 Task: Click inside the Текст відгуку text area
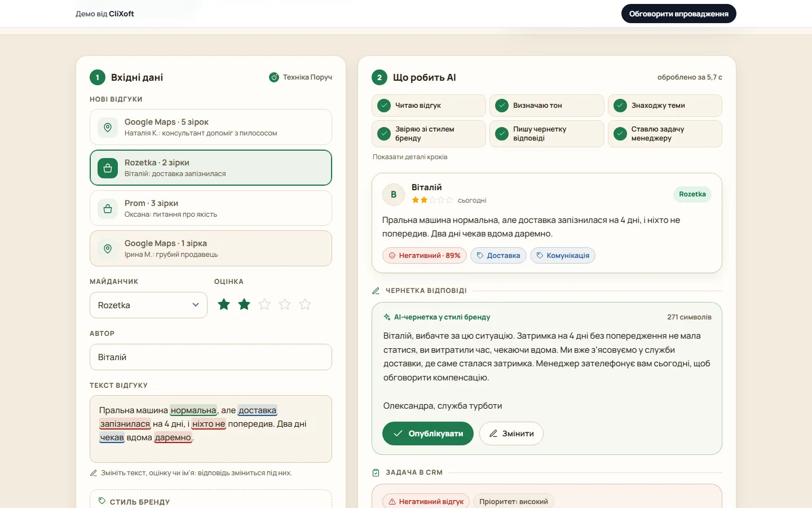click(211, 429)
